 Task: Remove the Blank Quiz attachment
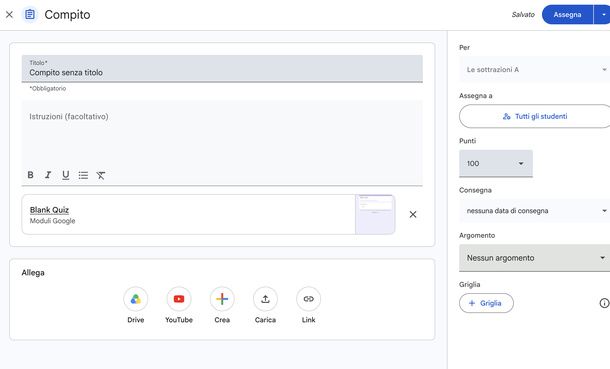(413, 214)
